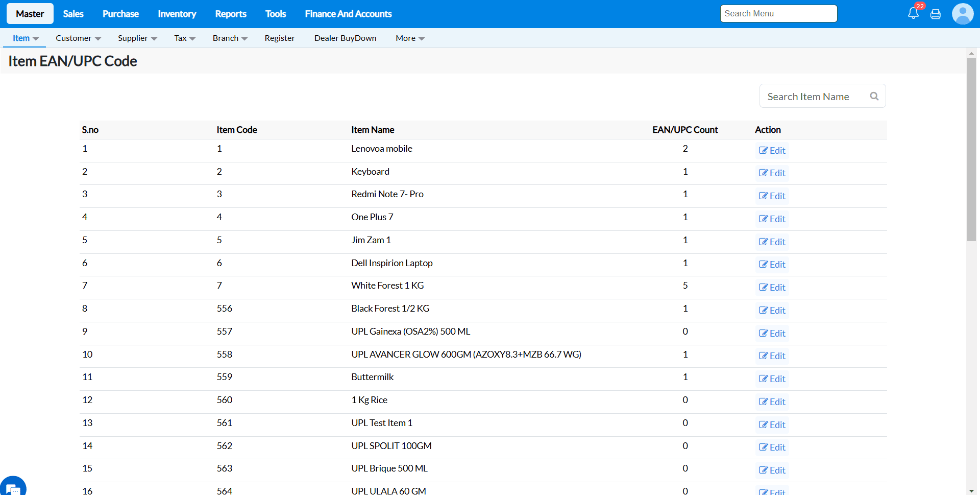Switch to the Sales tab

(73, 14)
